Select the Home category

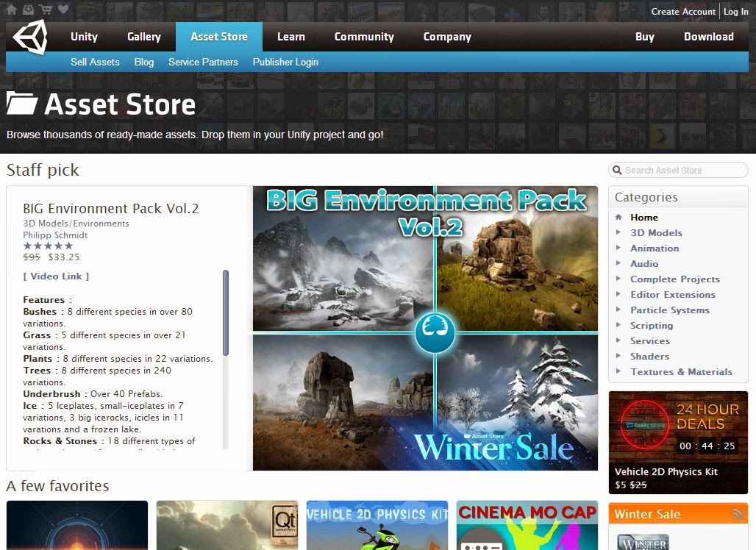pos(644,218)
